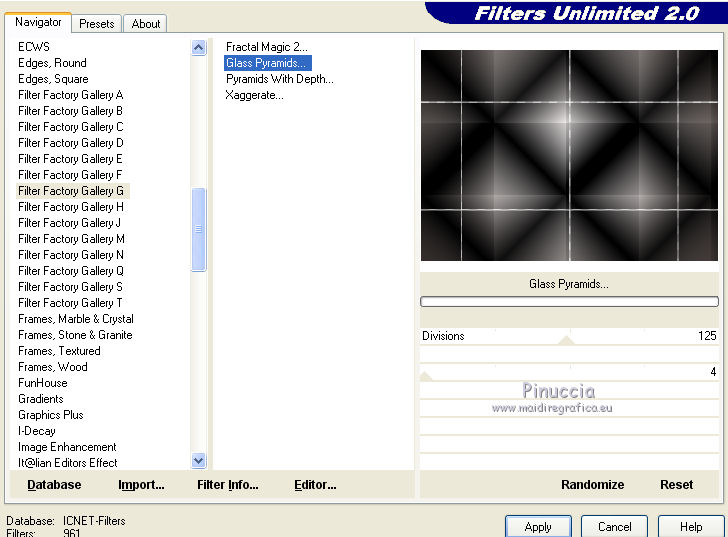Switch to the Presets tab

point(97,23)
